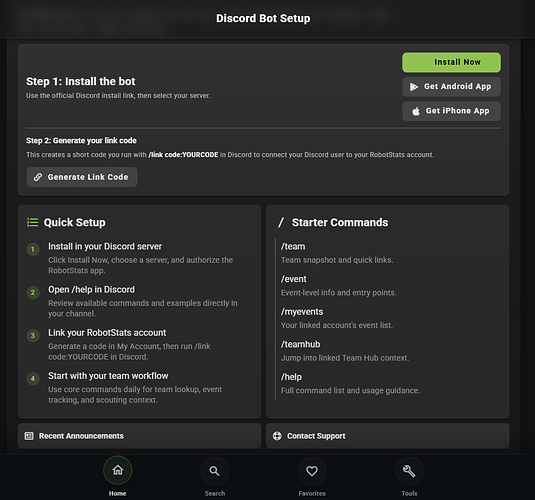Click the 'Quick Setup' section title

click(75, 223)
